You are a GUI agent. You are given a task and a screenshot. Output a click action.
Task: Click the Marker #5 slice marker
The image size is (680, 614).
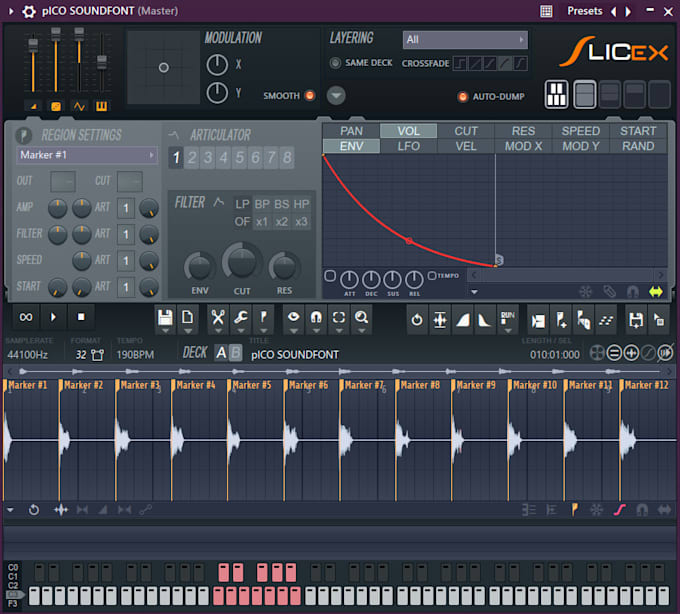tap(252, 385)
